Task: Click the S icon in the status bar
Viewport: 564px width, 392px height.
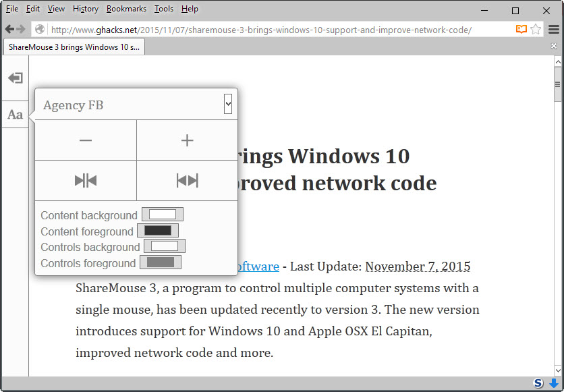Action: [538, 383]
